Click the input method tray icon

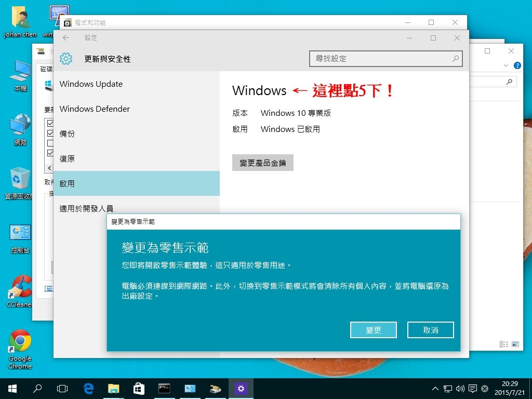pyautogui.click(x=485, y=389)
